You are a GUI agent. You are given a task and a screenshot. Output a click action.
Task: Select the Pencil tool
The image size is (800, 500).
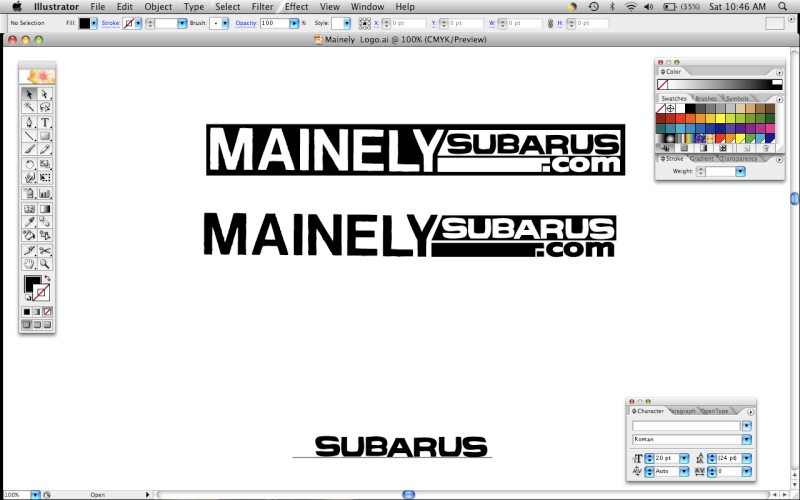(45, 149)
